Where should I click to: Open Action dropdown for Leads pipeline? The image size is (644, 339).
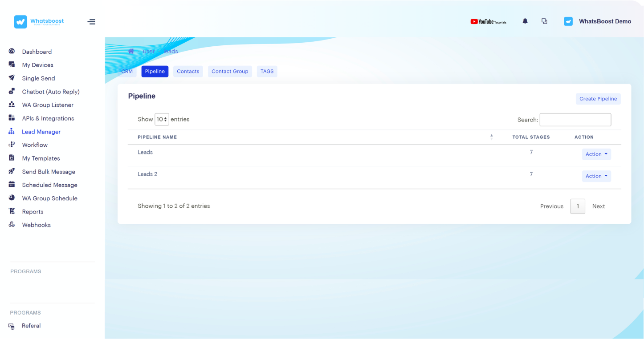pyautogui.click(x=596, y=154)
